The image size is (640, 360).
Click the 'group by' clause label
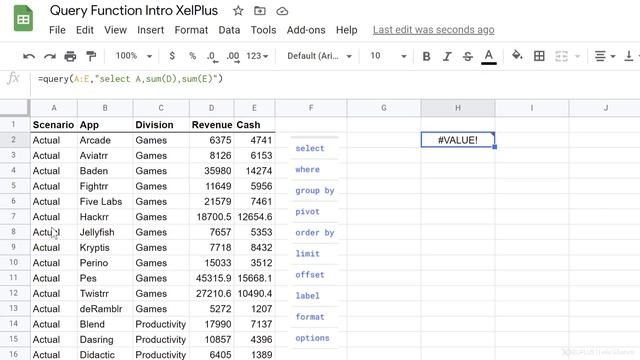click(315, 191)
